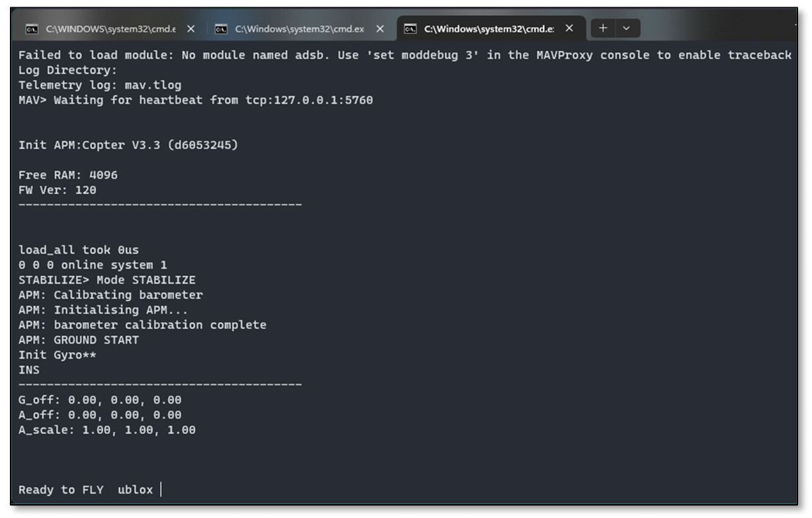This screenshot has height=518, width=812.
Task: Close the first cmd tab
Action: 190,29
